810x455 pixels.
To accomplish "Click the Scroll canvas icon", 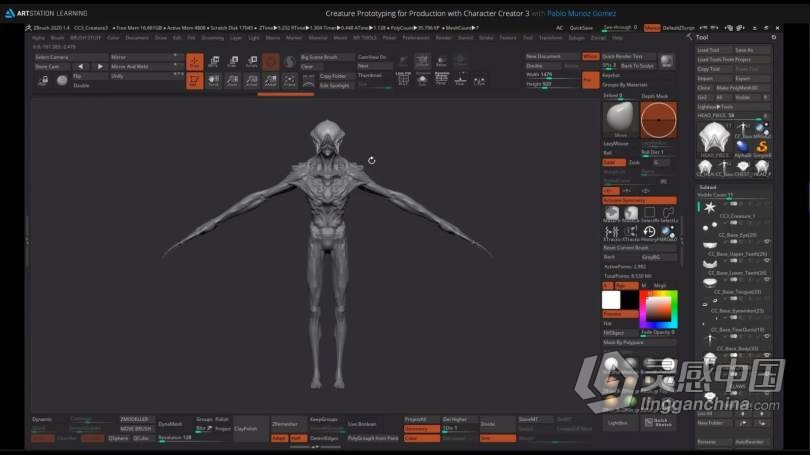I will [x=213, y=81].
